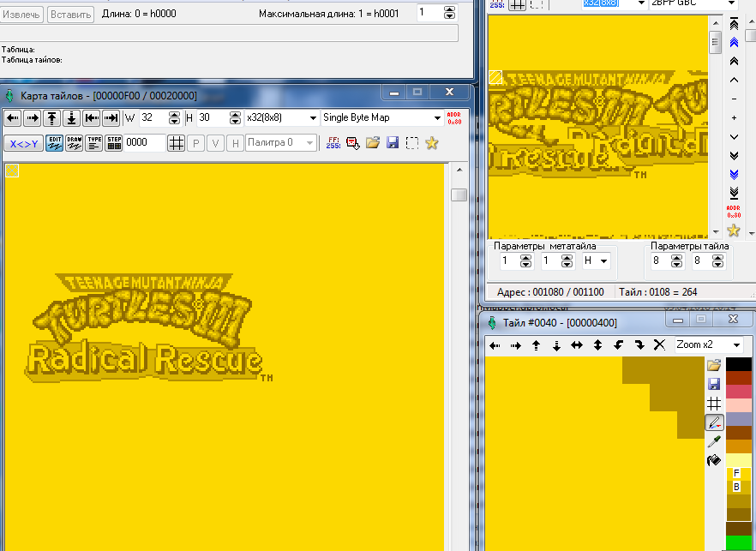Flip tile vertically in tile editor
The height and width of the screenshot is (551, 756).
598,345
